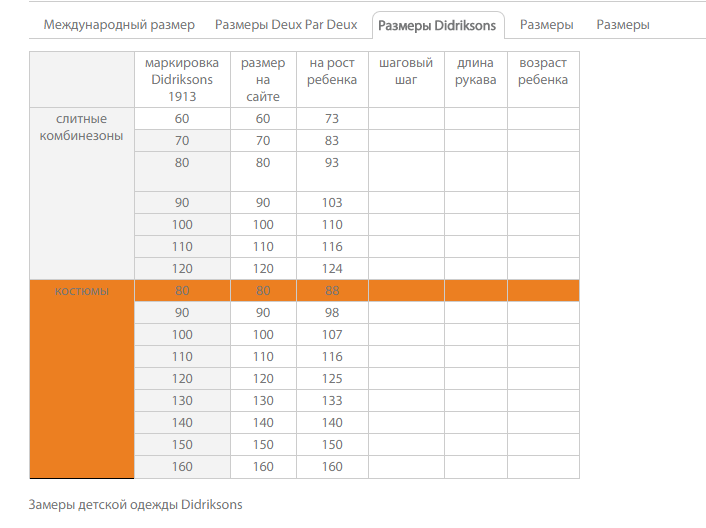Click the height value 93
Image resolution: width=706 pixels, height=528 pixels.
(332, 163)
